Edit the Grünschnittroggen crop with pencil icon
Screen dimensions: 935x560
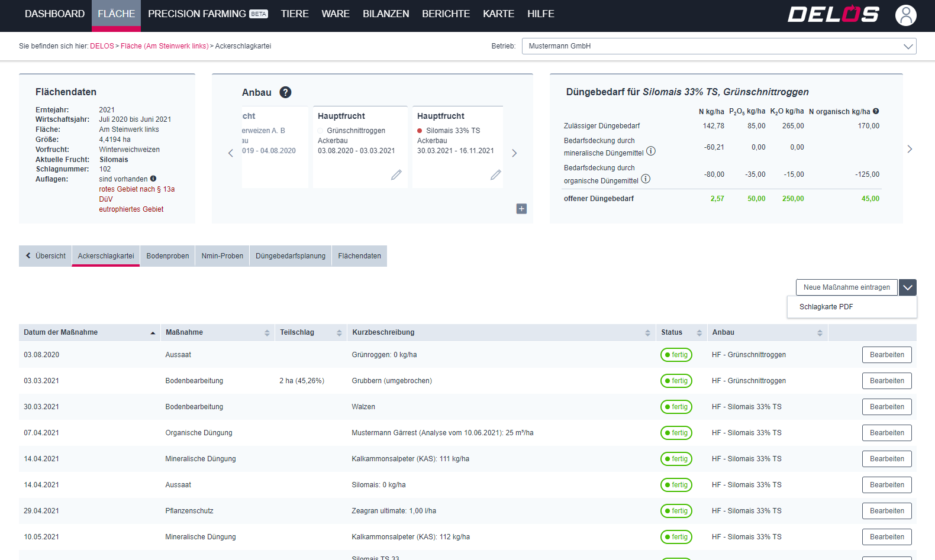click(x=396, y=174)
